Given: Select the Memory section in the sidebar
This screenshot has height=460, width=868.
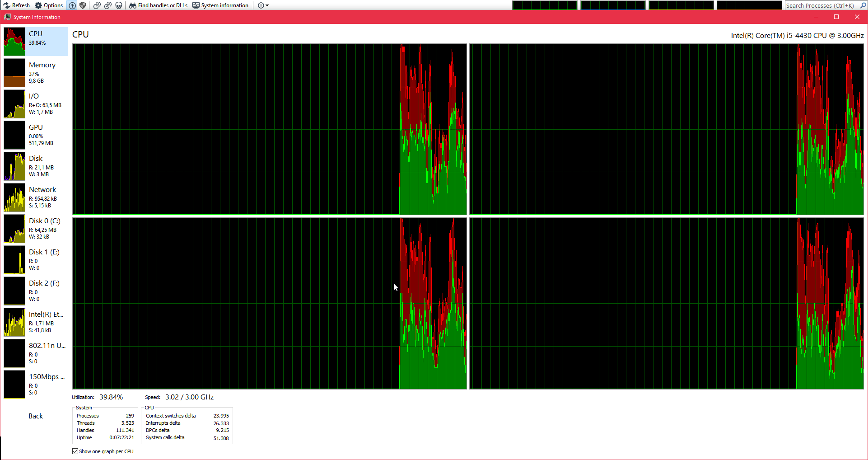Looking at the screenshot, I should (x=36, y=73).
